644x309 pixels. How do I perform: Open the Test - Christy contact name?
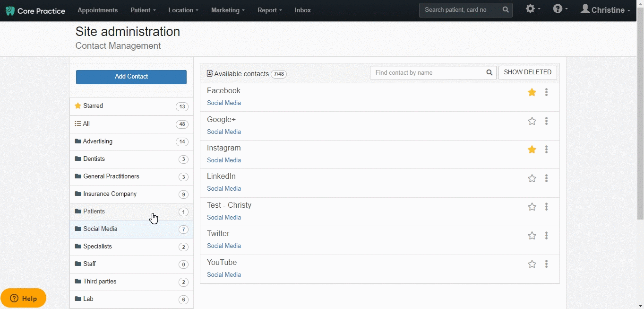(x=229, y=205)
